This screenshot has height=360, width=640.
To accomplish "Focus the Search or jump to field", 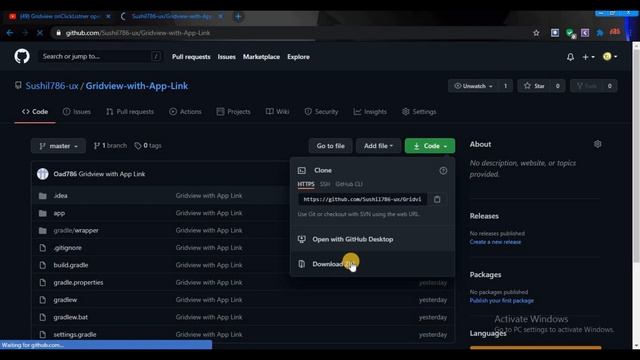I will point(100,56).
